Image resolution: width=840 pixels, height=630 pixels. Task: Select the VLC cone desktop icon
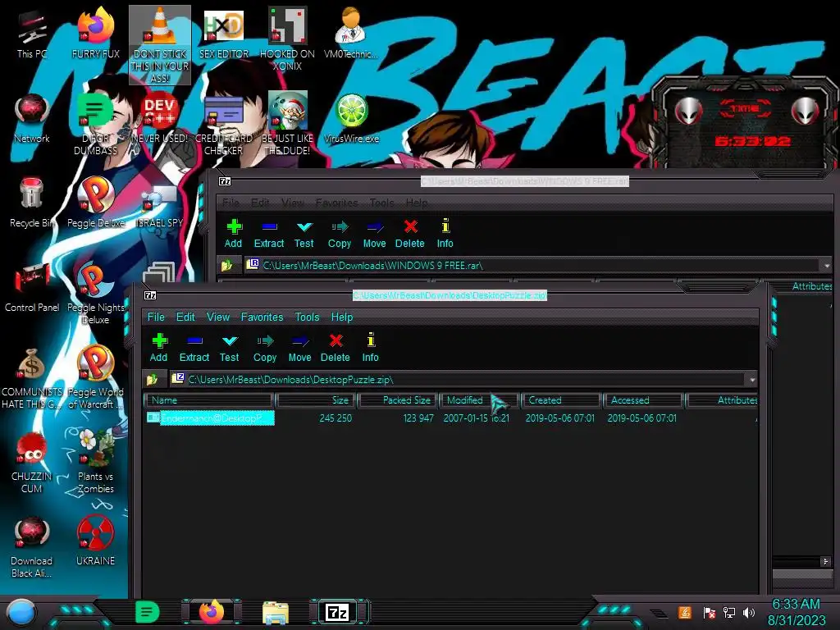point(160,45)
